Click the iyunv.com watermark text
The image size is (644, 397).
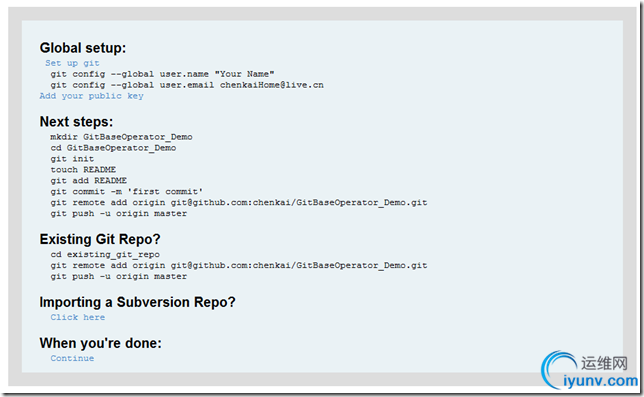click(600, 381)
